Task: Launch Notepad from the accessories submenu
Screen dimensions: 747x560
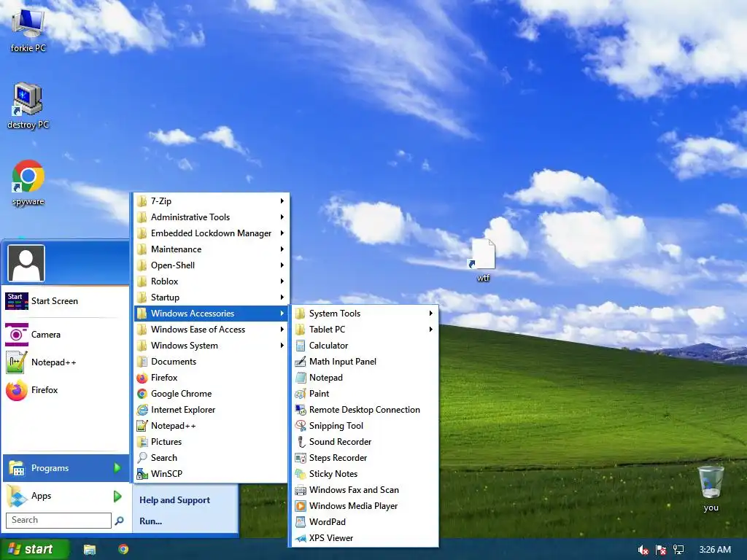Action: tap(365, 378)
